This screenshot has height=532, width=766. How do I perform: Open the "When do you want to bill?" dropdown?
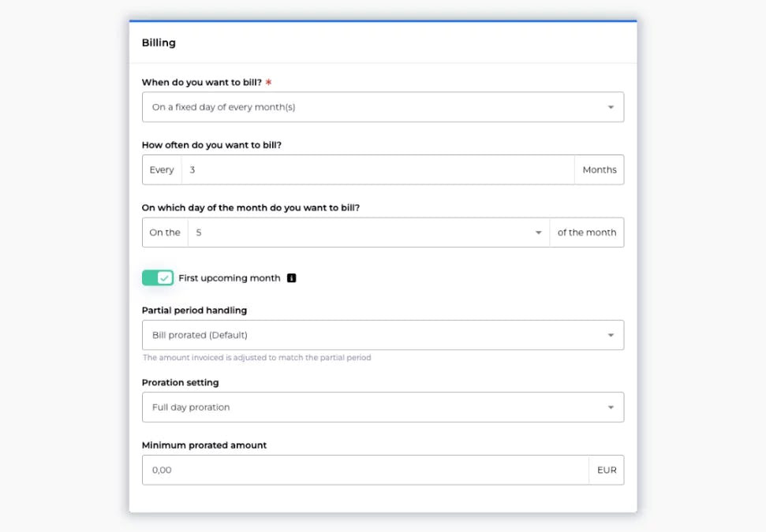371,107
